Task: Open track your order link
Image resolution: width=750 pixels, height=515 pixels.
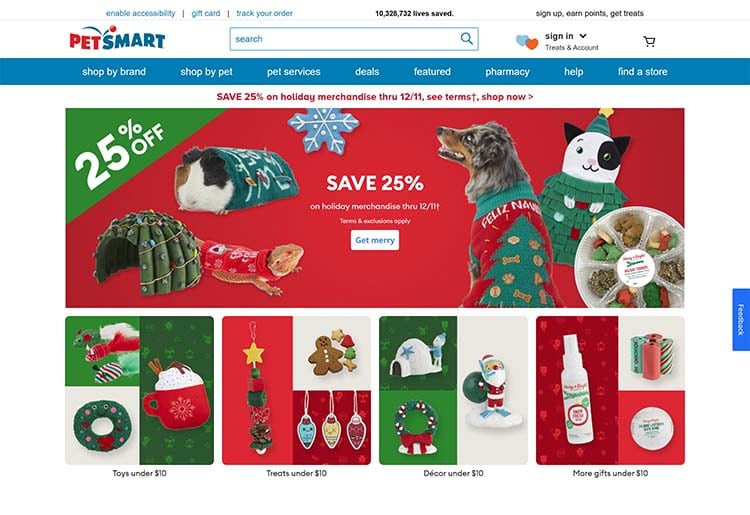Action: click(265, 13)
